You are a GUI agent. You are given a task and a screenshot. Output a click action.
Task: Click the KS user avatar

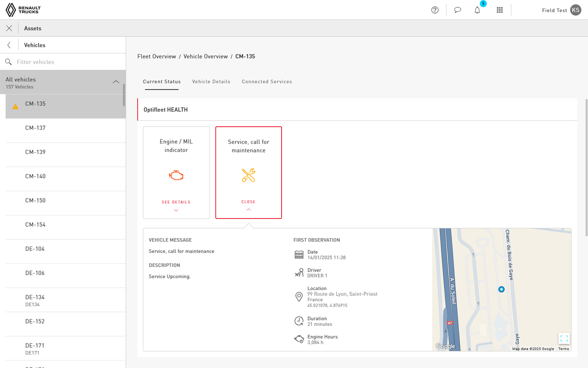tap(576, 10)
